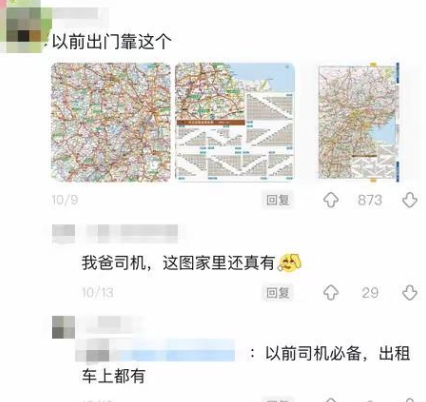Open the third commenter's gray avatar
The image size is (426, 402).
(x=63, y=327)
